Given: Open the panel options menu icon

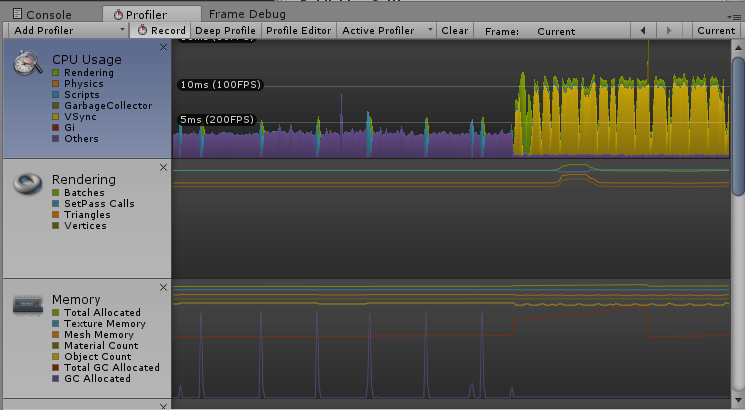Looking at the screenshot, I should (736, 17).
